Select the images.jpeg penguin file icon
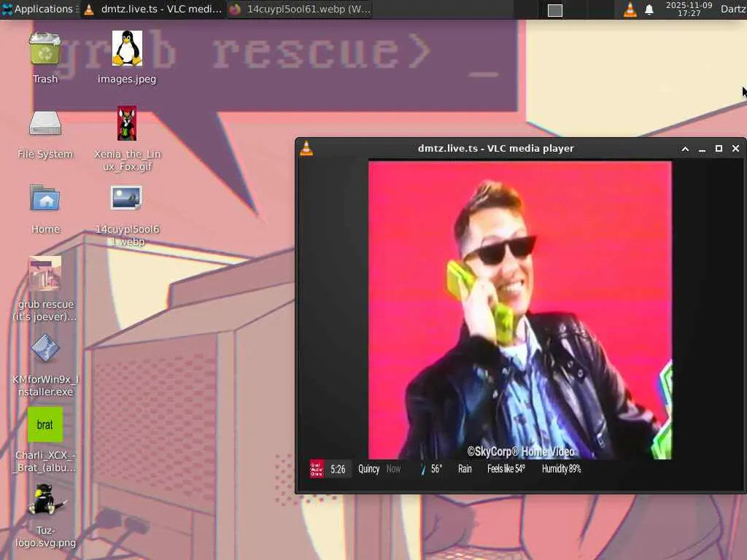747x560 pixels. pyautogui.click(x=127, y=48)
